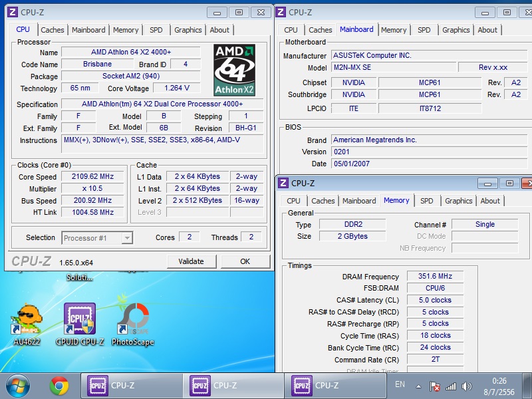532x399 pixels.
Task: Click the network signal tray icon
Action: (451, 386)
